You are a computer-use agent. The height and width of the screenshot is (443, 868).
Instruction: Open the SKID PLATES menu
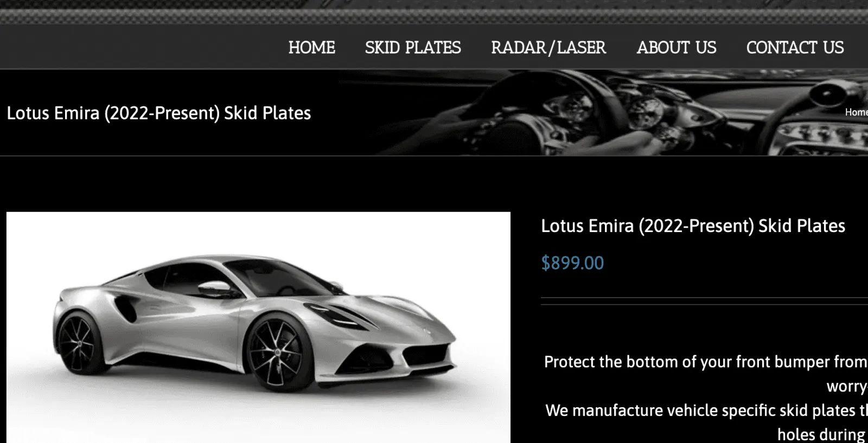pyautogui.click(x=413, y=48)
